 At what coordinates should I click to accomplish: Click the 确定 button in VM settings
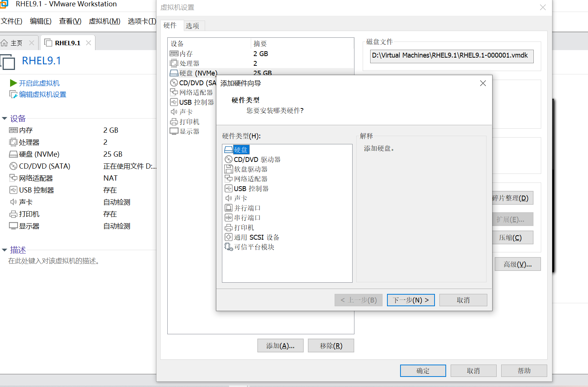tap(423, 371)
